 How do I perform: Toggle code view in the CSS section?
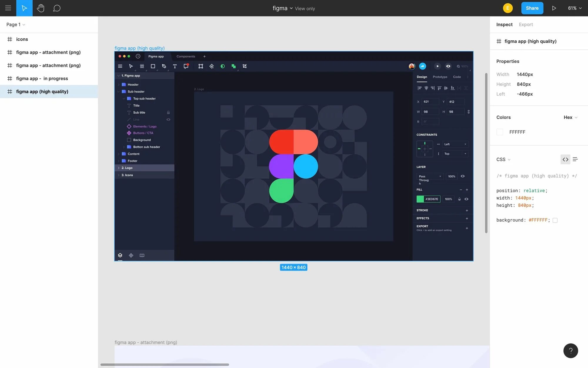click(565, 159)
